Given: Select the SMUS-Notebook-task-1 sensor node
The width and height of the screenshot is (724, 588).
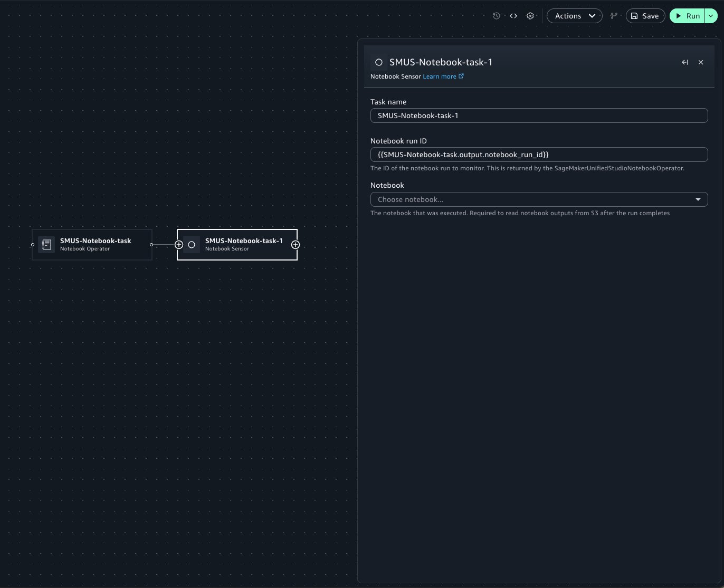Looking at the screenshot, I should 237,245.
